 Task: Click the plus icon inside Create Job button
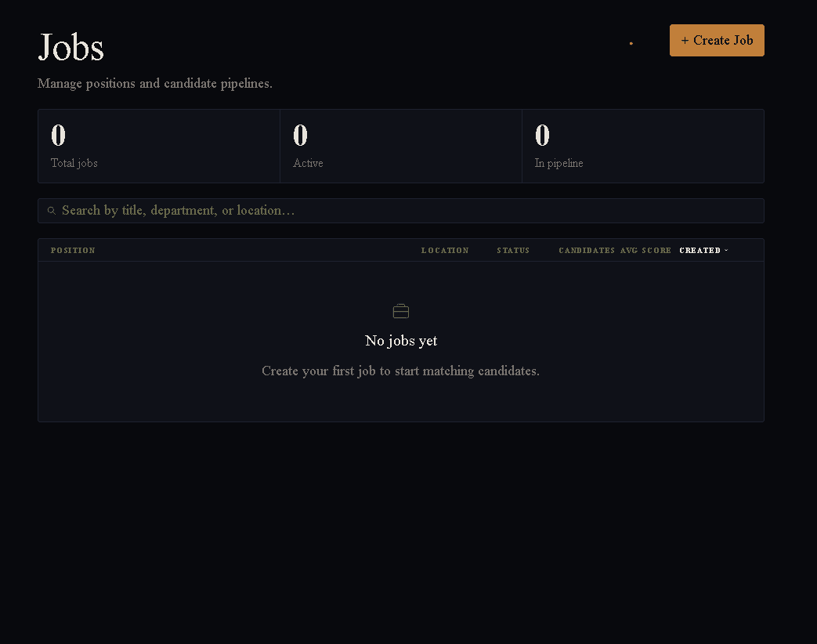(686, 40)
